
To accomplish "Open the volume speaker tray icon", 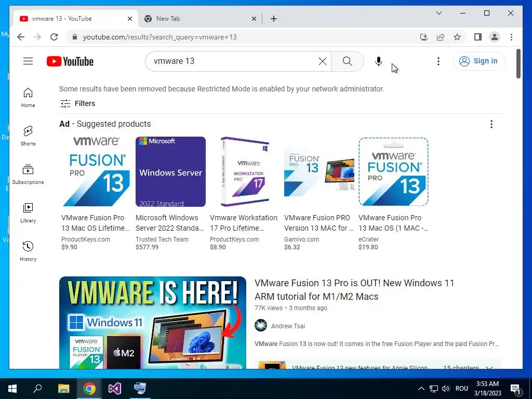I will pos(446,389).
